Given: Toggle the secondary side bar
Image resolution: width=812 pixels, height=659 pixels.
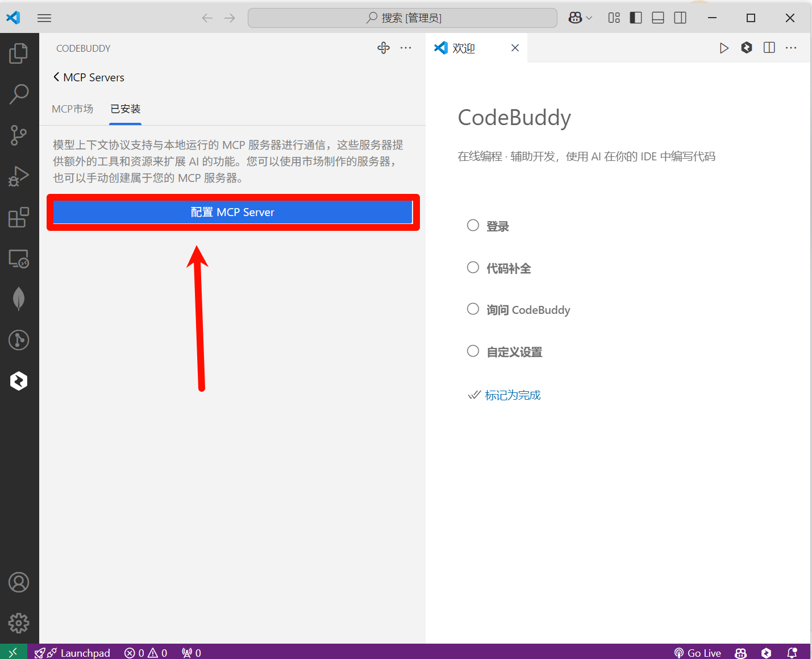Looking at the screenshot, I should coord(680,18).
